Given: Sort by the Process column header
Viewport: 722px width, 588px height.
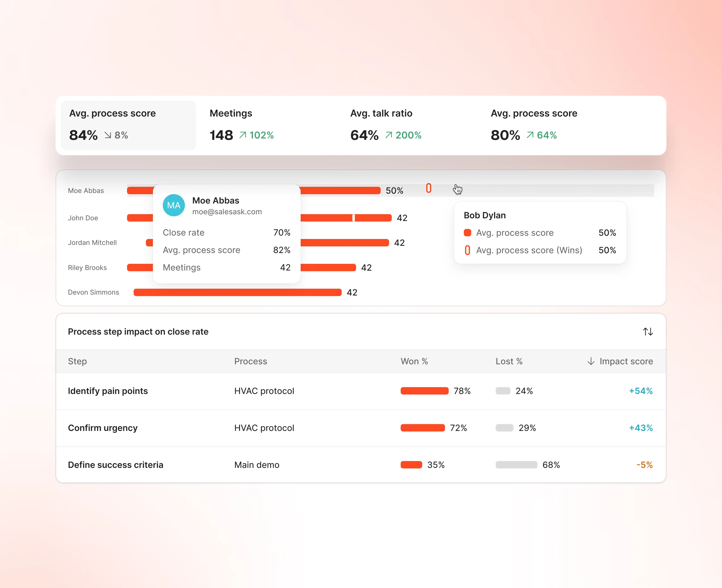Looking at the screenshot, I should click(x=251, y=361).
